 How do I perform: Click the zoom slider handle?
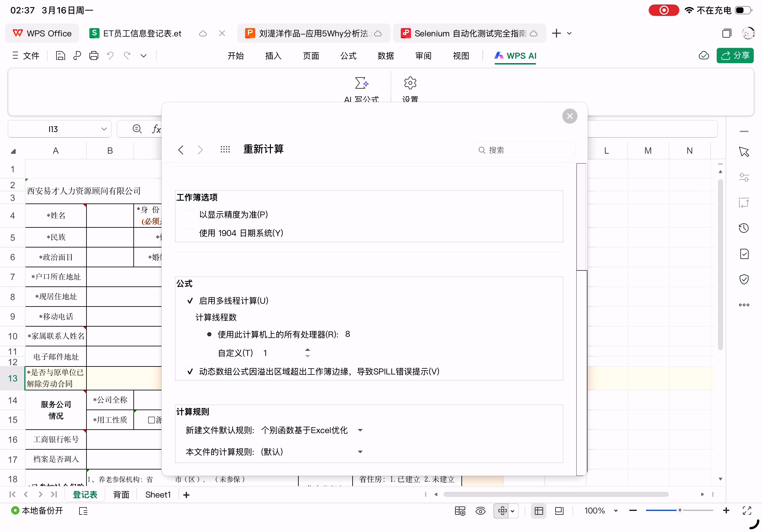[x=680, y=510]
